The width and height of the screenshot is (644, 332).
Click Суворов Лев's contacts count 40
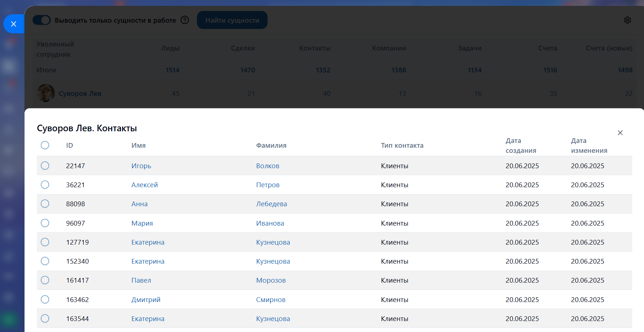point(327,93)
